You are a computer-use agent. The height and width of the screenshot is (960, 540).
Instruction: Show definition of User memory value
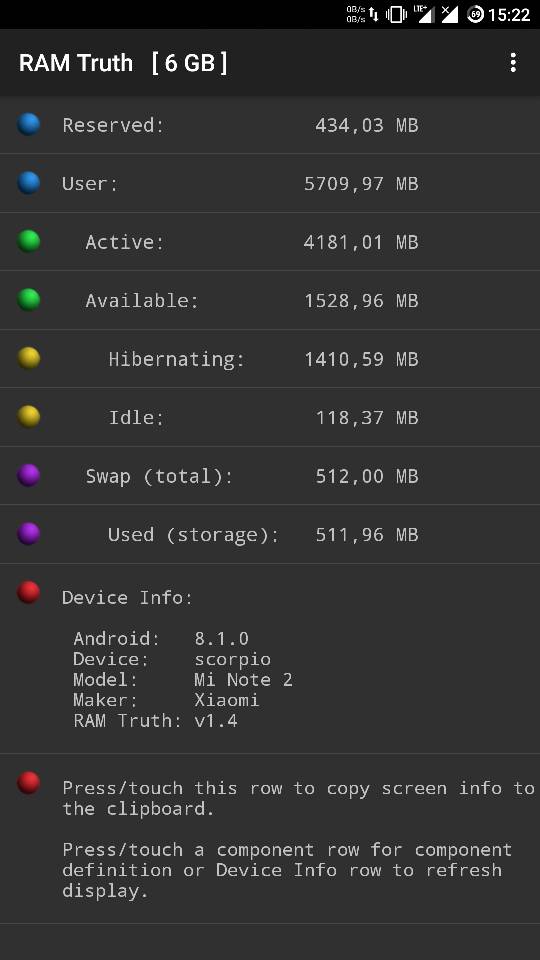click(361, 184)
